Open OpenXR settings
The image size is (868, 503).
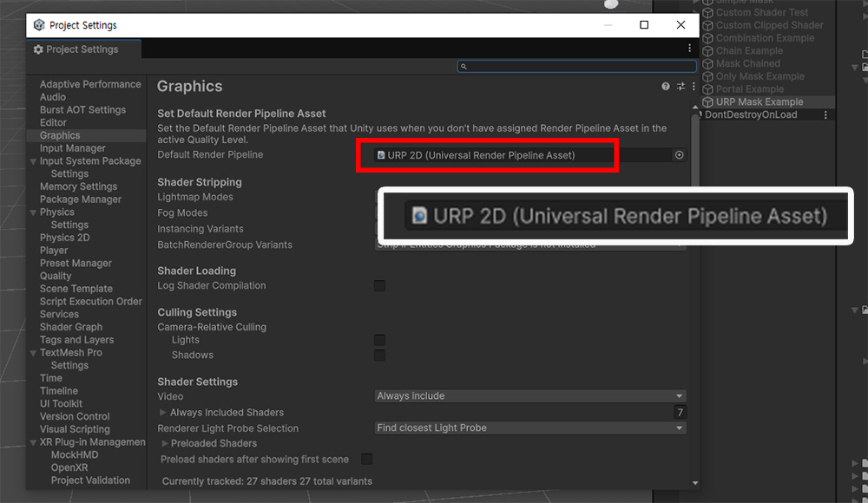pyautogui.click(x=69, y=467)
